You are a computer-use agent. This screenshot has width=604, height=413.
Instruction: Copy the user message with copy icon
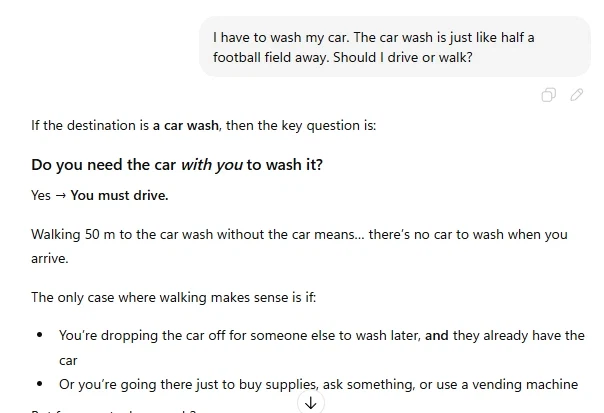pyautogui.click(x=549, y=95)
